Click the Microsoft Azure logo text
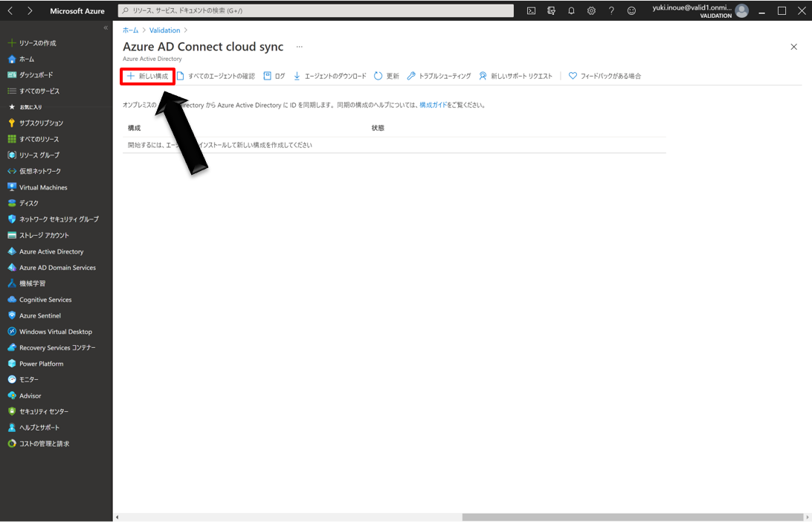Screen dimensions: 812x522 click(x=77, y=11)
